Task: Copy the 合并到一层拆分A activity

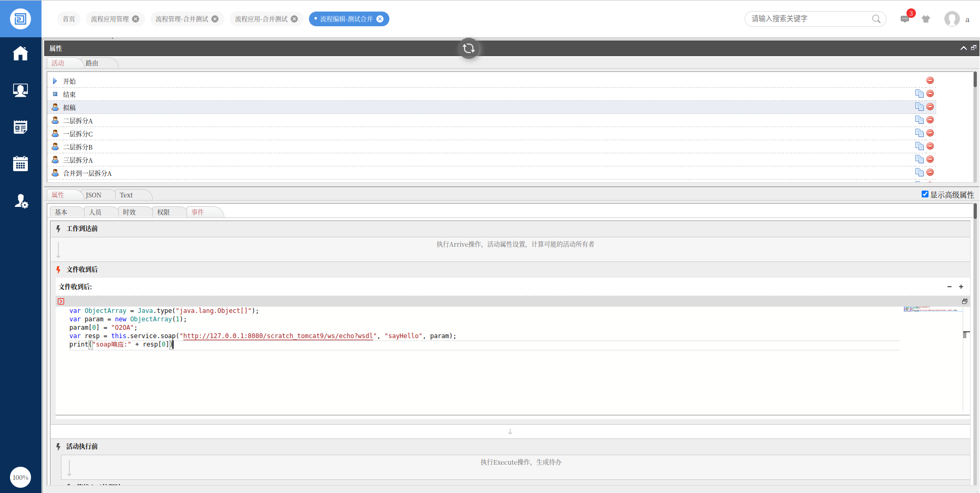Action: [919, 172]
